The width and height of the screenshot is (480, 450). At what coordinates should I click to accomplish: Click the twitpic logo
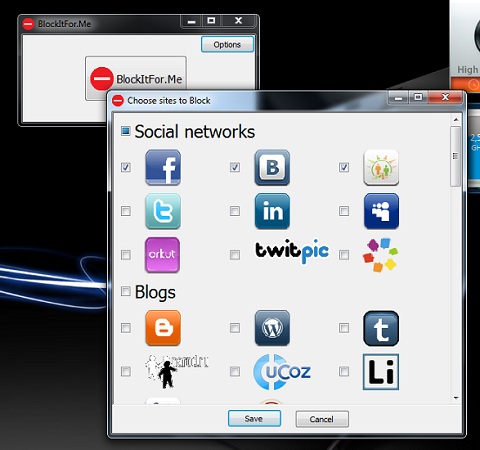click(x=292, y=251)
